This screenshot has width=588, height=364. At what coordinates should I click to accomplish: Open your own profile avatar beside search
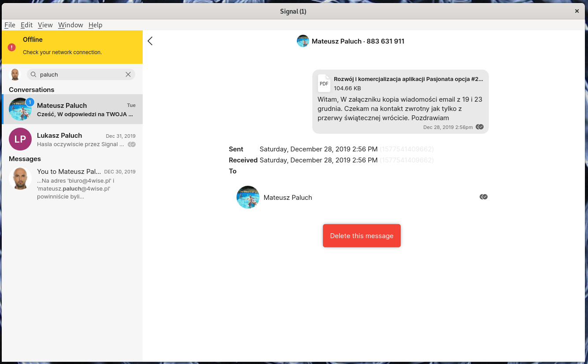(15, 74)
